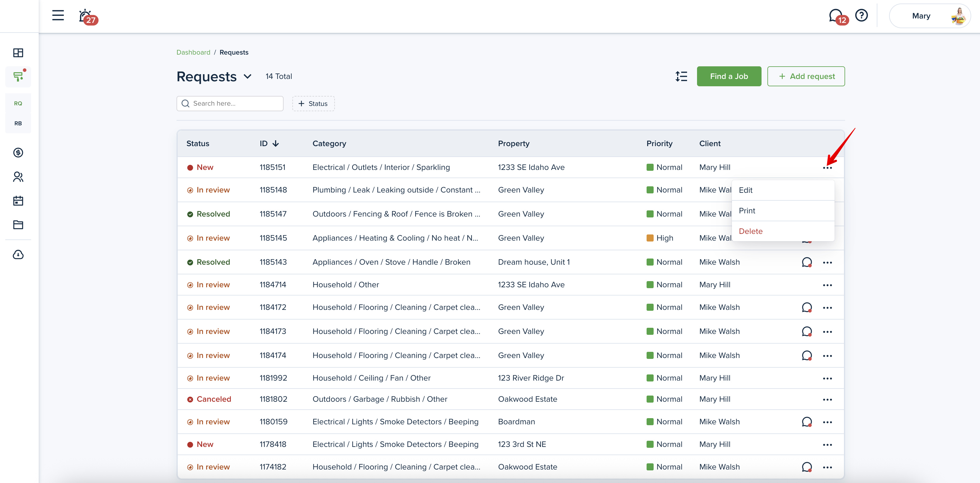This screenshot has height=483, width=980.
Task: Open chat bubble for request 1185143
Action: click(806, 262)
